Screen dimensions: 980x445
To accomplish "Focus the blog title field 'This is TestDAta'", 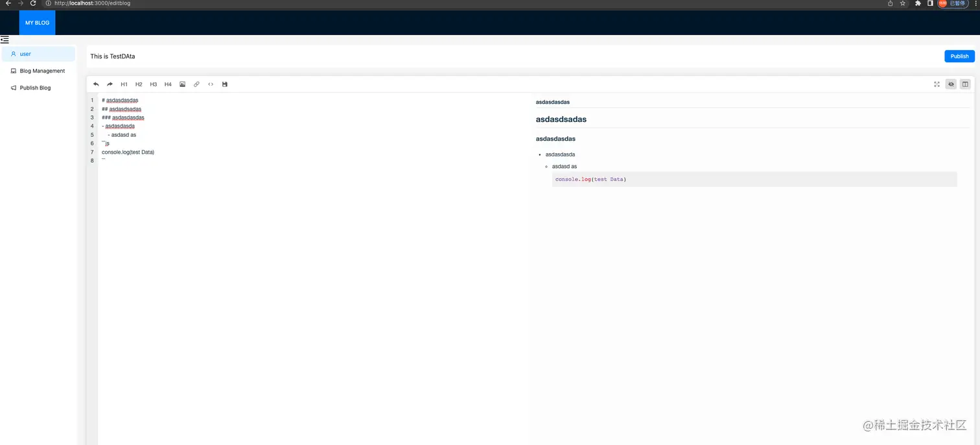I will coord(512,56).
